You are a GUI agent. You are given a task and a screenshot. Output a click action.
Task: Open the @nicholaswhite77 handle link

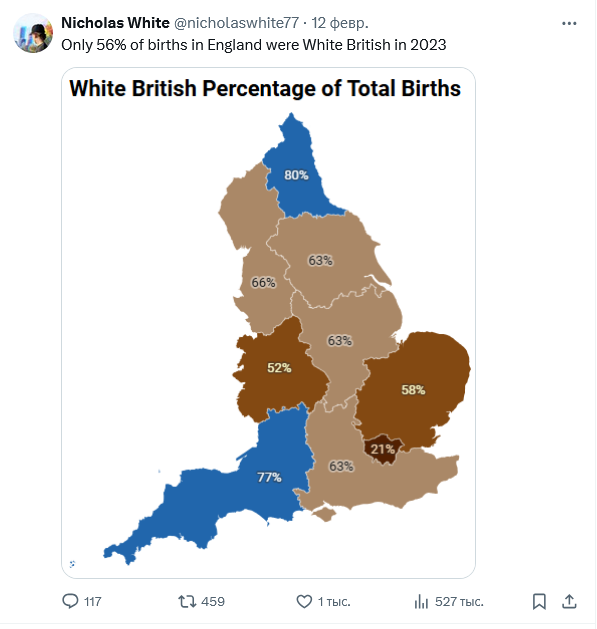point(236,23)
